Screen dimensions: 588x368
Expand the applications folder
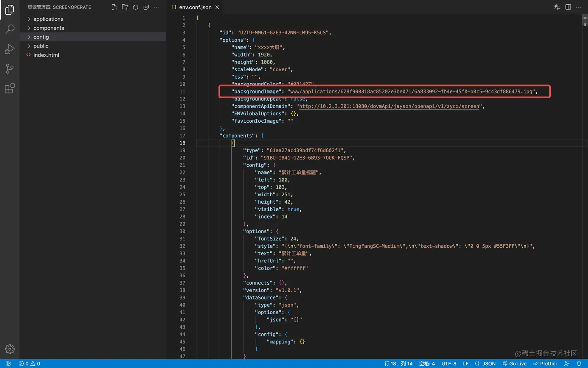(93, 19)
